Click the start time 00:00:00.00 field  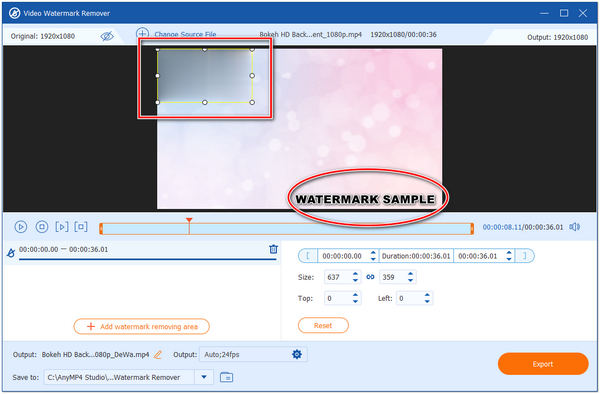click(342, 256)
